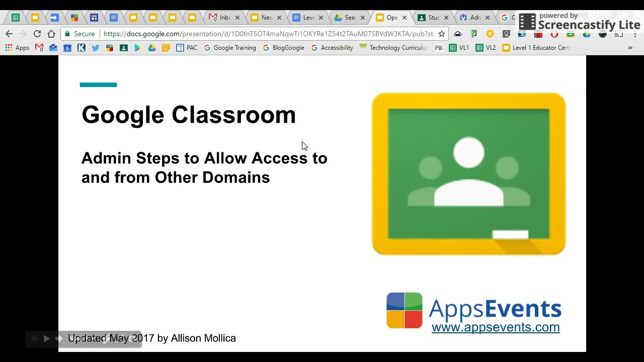
Task: Click the yellow star extension icon
Action: coord(490,34)
